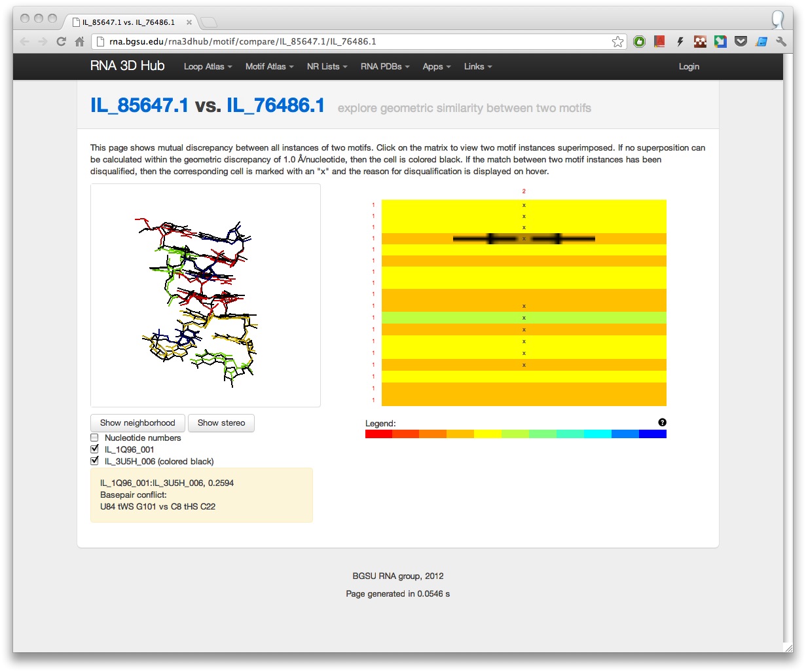Click the red swatch in the legend

pyautogui.click(x=378, y=434)
